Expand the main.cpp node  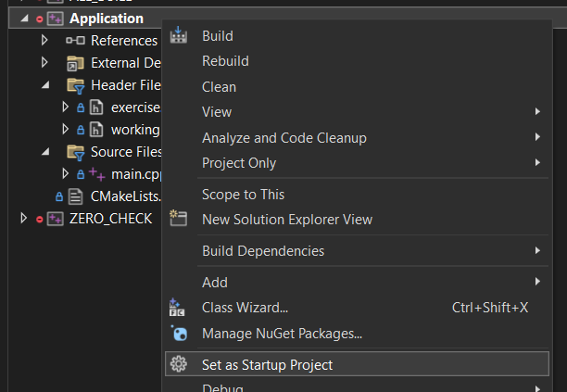click(x=66, y=173)
